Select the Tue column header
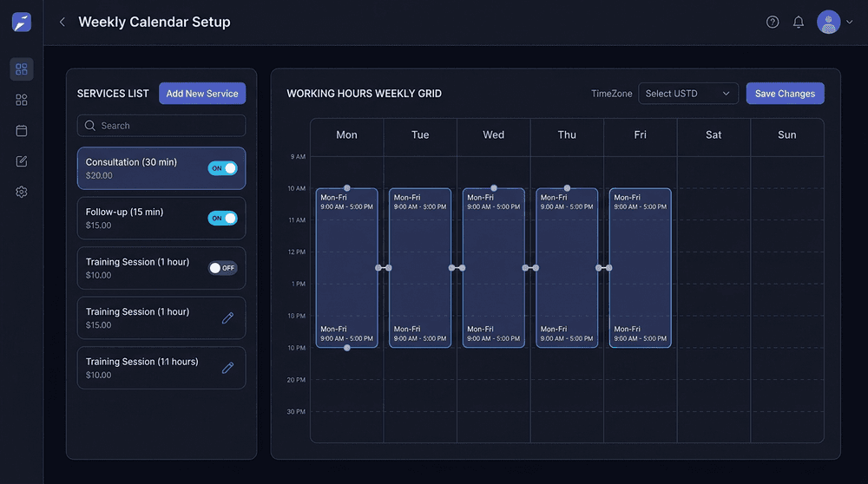868x484 pixels. tap(420, 135)
